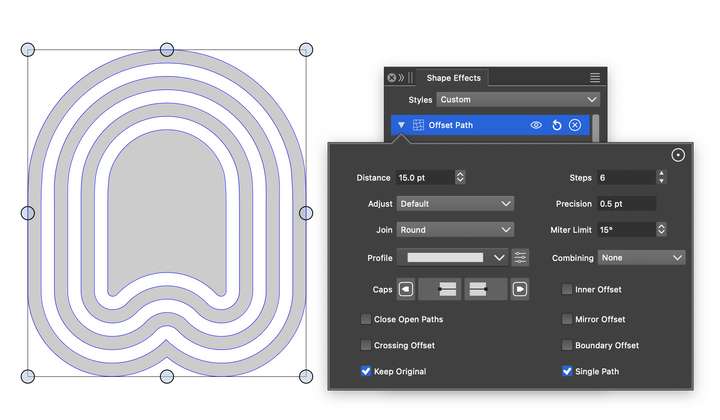Uncheck the Single Path checkbox
This screenshot has width=720, height=420.
click(x=567, y=371)
